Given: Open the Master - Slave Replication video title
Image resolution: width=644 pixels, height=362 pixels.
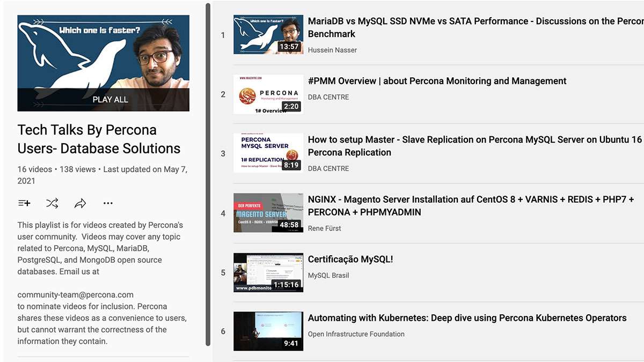Looking at the screenshot, I should coord(475,146).
